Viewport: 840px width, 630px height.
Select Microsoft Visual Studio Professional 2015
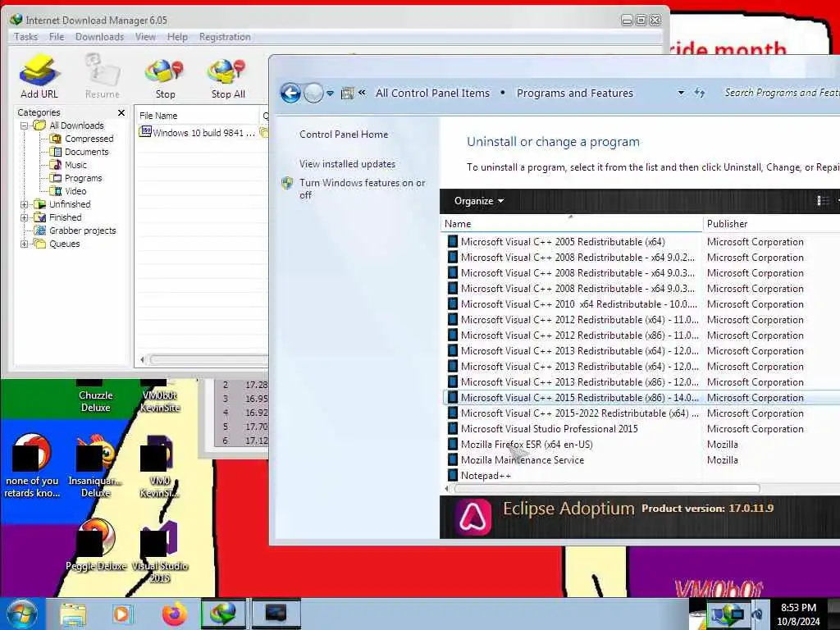(x=549, y=429)
